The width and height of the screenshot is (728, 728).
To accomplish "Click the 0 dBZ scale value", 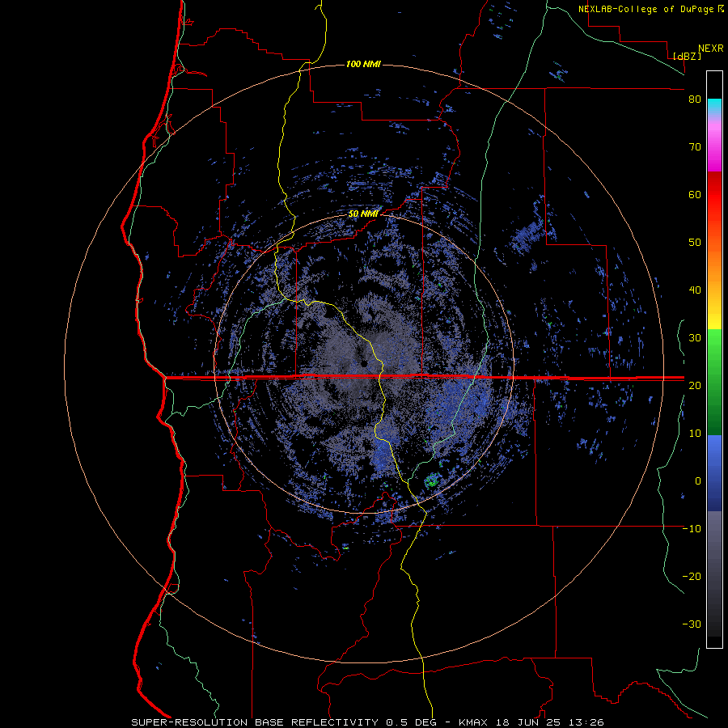I will click(698, 481).
